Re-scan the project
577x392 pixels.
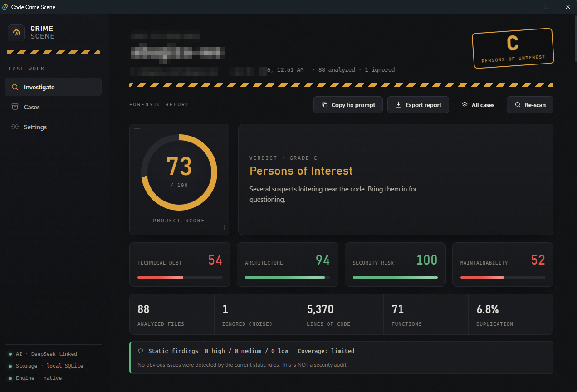point(530,105)
